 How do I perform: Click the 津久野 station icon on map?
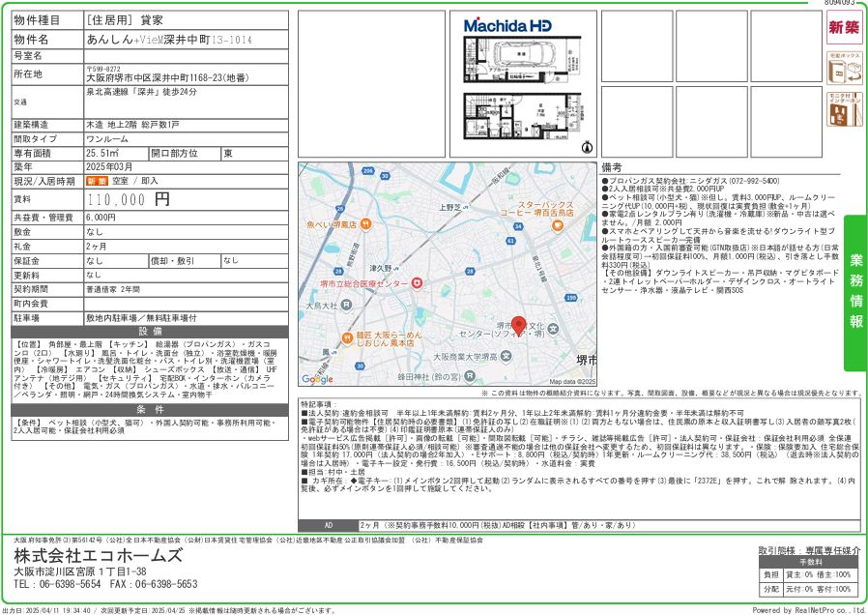click(396, 268)
